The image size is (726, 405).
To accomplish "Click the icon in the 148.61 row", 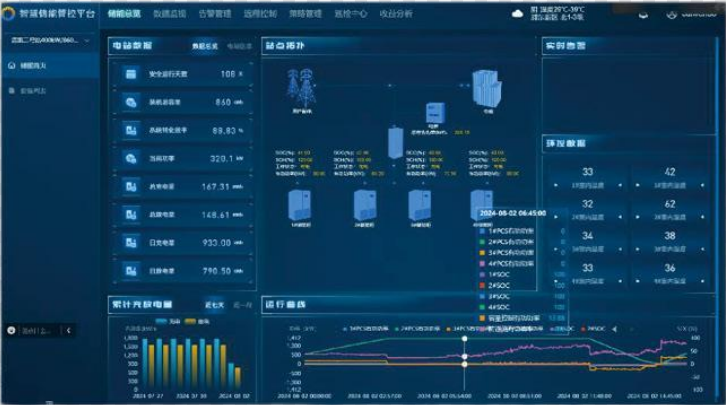I will 131,215.
